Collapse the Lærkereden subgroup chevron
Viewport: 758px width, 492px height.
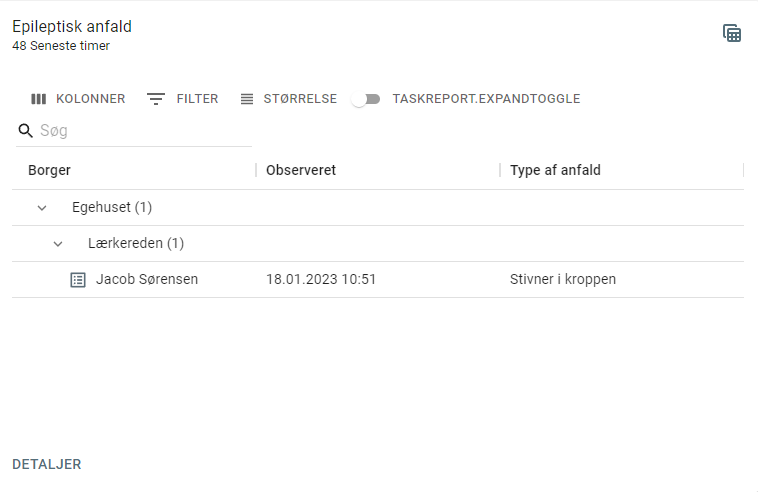click(x=58, y=244)
